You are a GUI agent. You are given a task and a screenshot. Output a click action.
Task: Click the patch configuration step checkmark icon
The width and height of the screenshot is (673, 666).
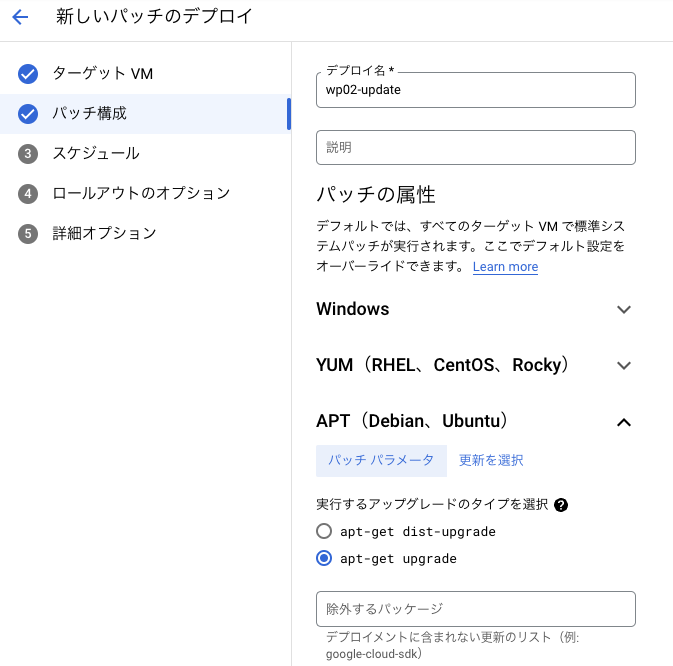pos(28,114)
